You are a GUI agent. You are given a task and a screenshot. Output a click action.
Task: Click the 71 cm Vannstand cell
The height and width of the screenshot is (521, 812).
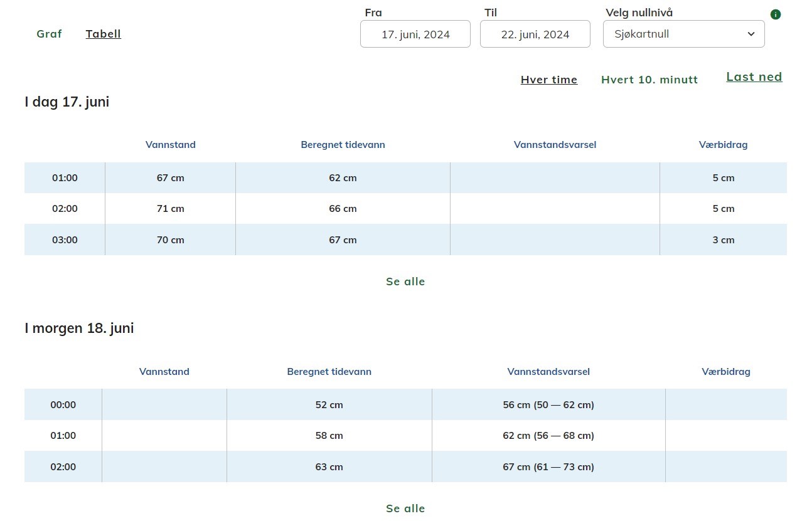(x=171, y=209)
